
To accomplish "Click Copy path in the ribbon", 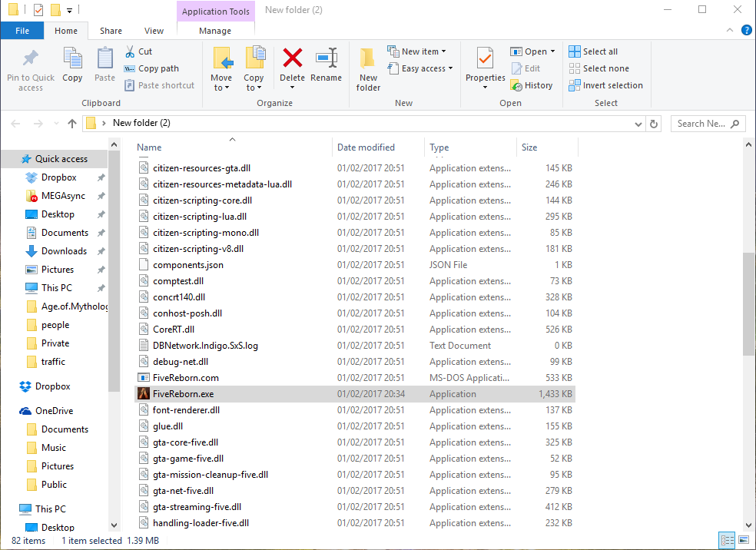I will [x=151, y=68].
